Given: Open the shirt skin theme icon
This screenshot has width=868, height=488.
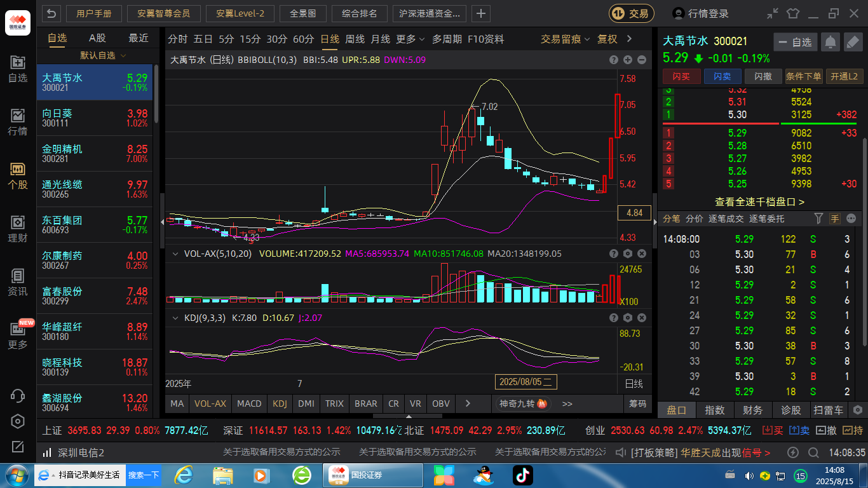Looking at the screenshot, I should [792, 13].
